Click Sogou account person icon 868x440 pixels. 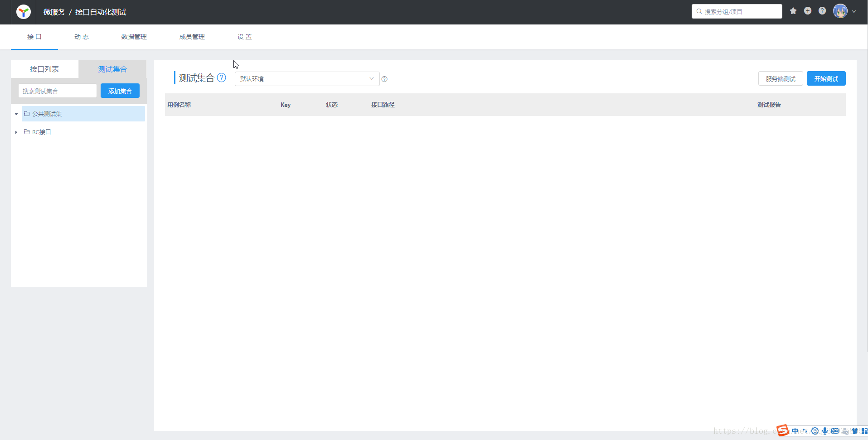tap(845, 431)
